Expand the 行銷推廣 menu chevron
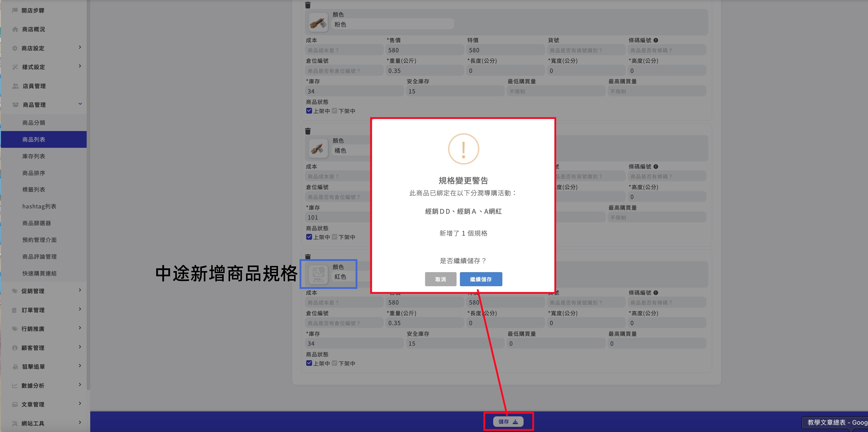Viewport: 868px width, 432px height. point(80,328)
